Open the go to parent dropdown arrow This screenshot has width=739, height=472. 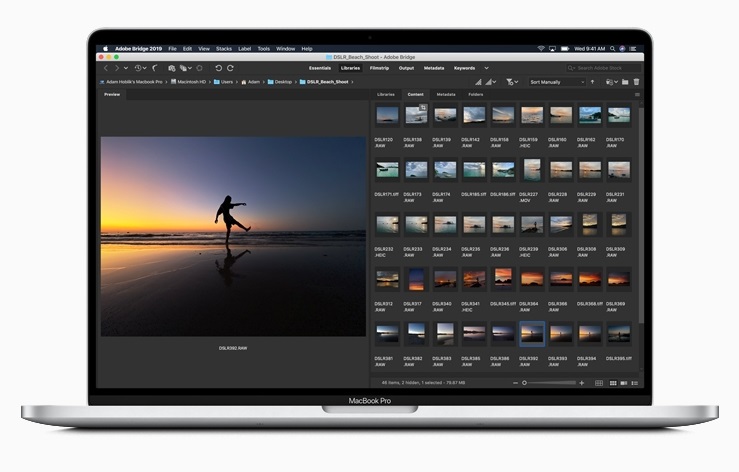pyautogui.click(x=126, y=68)
